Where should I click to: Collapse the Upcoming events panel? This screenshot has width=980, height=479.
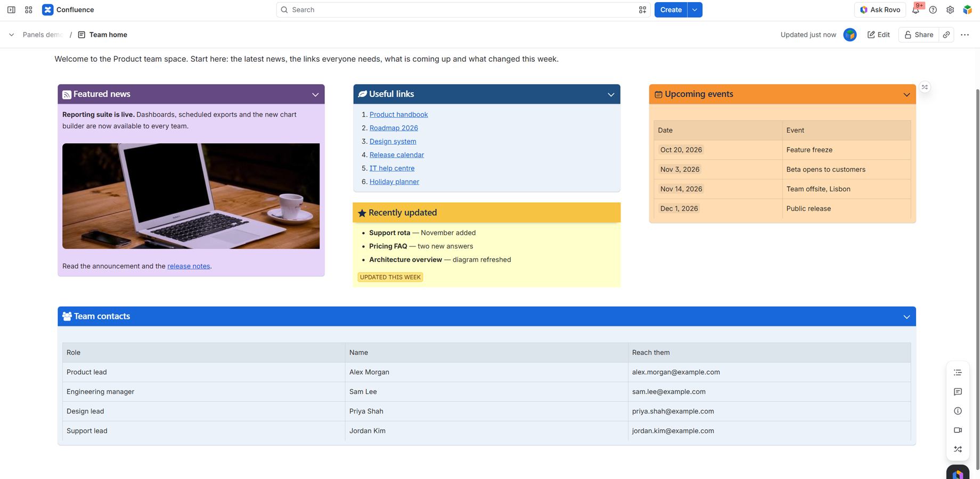click(x=907, y=95)
